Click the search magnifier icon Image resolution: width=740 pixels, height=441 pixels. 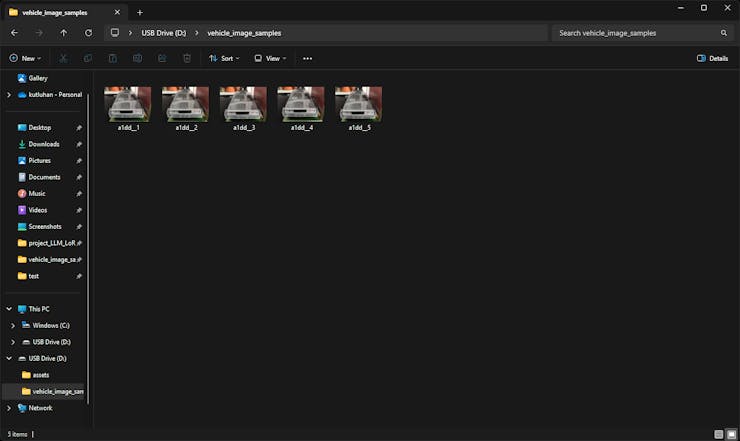[723, 33]
